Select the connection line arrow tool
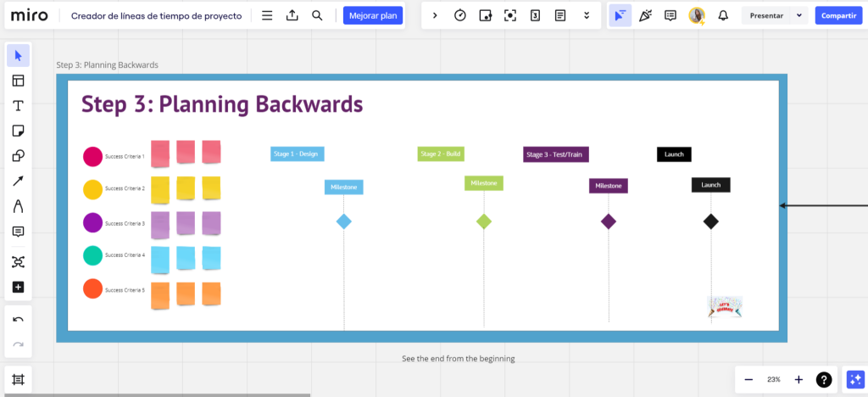868x397 pixels. [18, 181]
